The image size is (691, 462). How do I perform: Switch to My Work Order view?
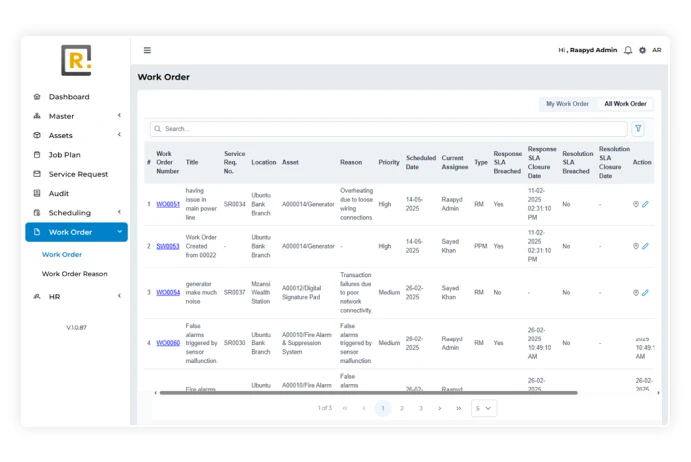[x=567, y=104]
